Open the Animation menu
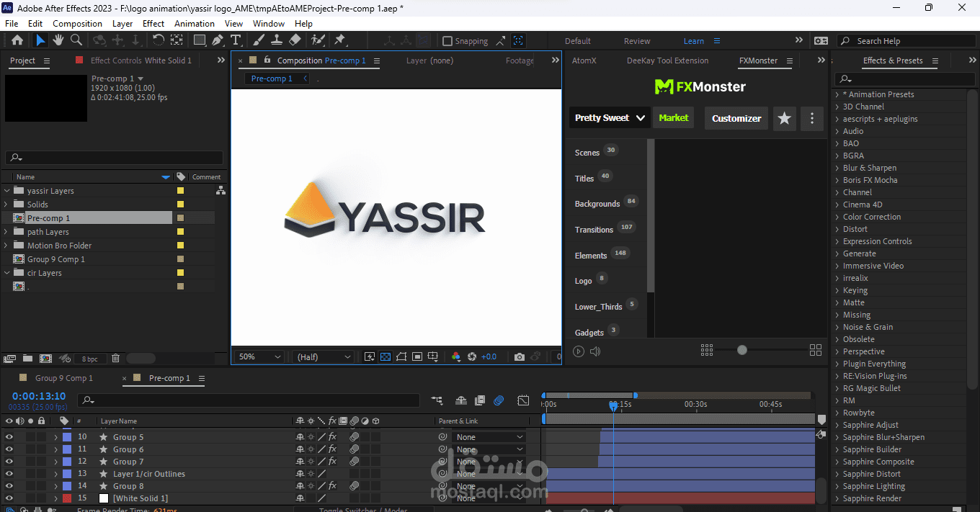980x512 pixels. tap(195, 23)
